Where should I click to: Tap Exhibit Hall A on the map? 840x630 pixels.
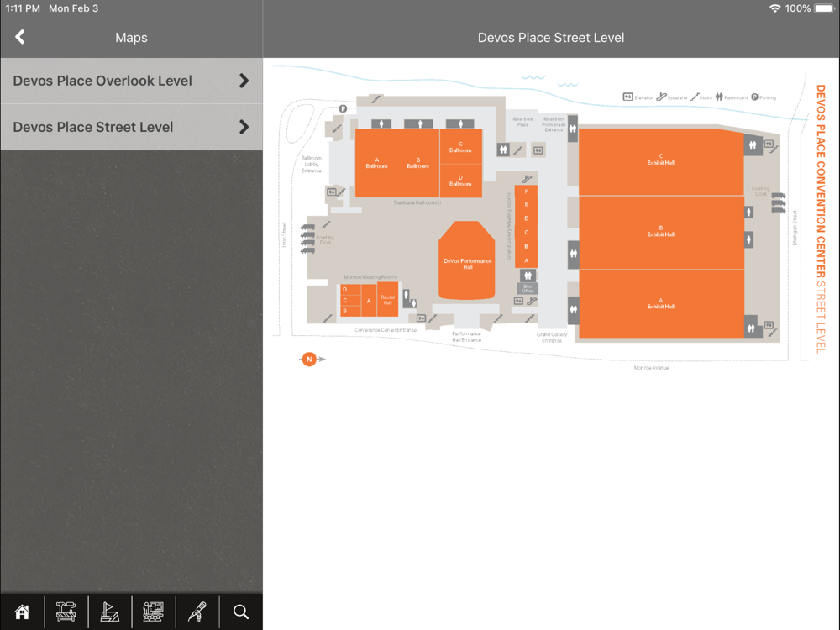point(661,304)
